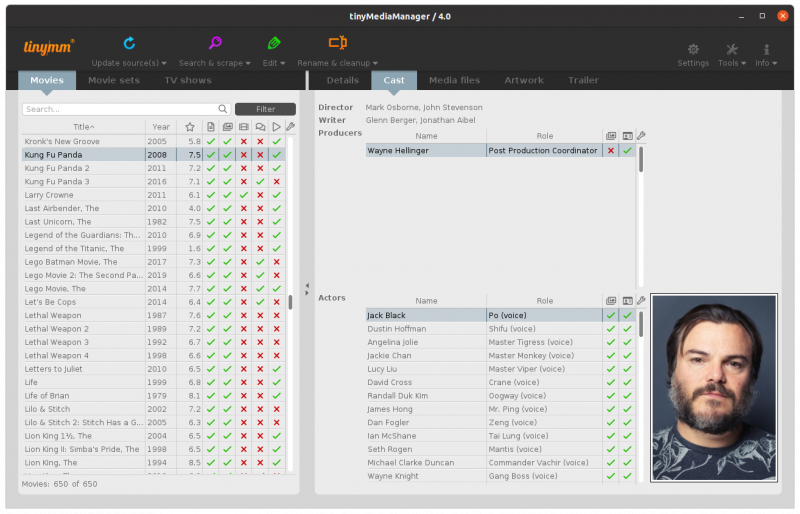Sort by watched play icon column

[x=277, y=127]
